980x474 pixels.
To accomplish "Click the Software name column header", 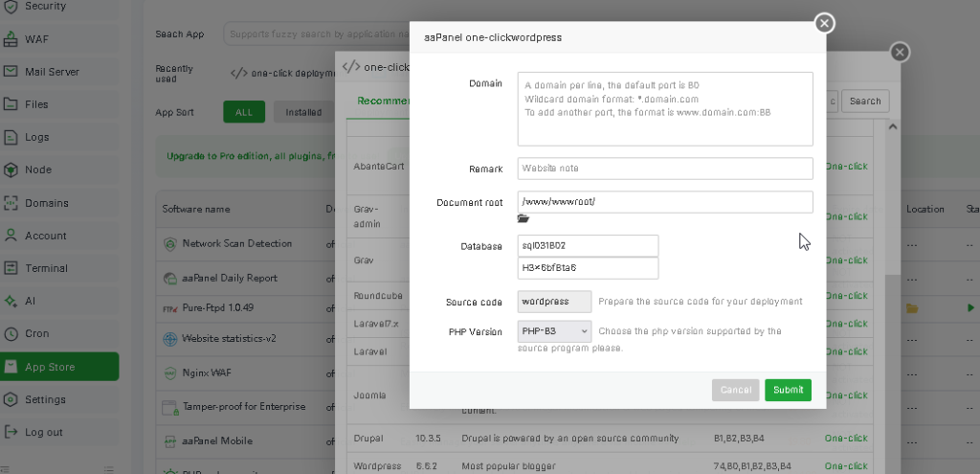I will pos(196,209).
